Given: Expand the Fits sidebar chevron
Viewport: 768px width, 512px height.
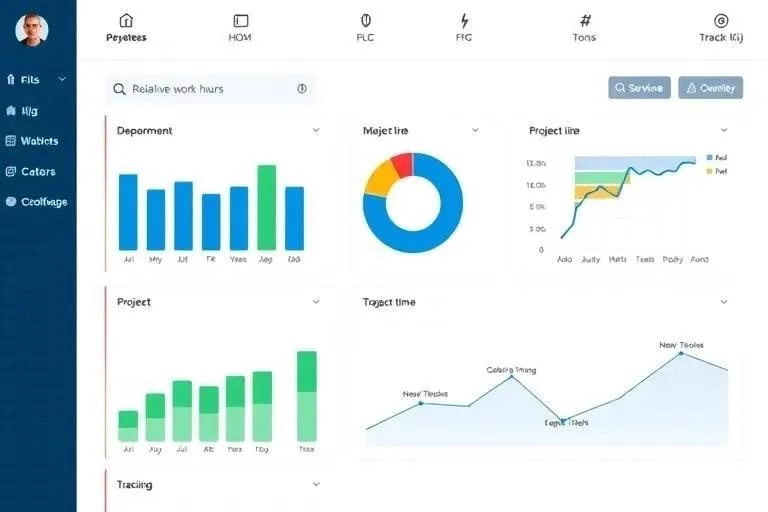Looking at the screenshot, I should coord(62,79).
